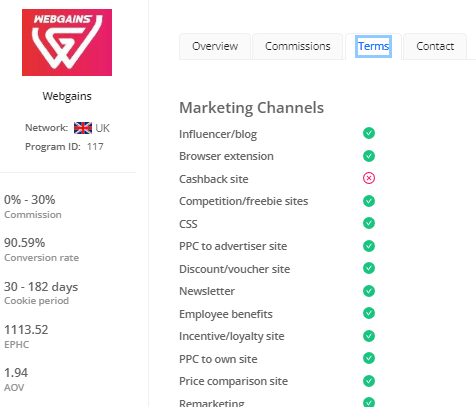Click the Webgains program name text

(67, 96)
